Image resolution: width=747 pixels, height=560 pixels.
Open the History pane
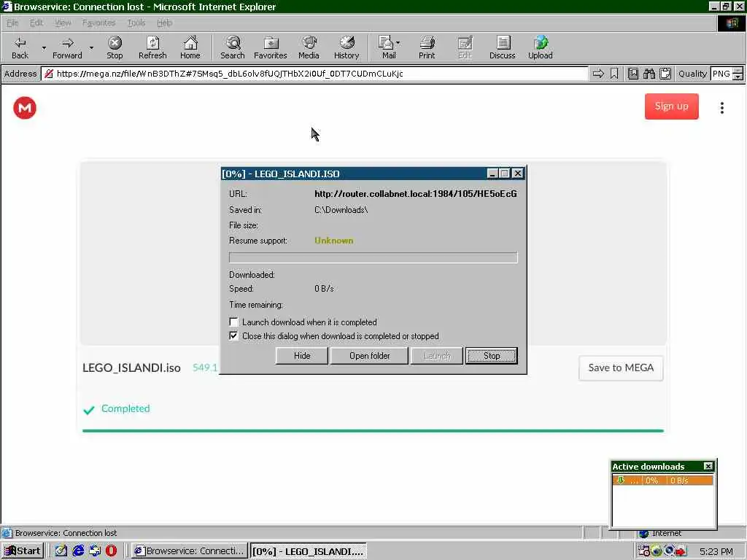point(347,47)
